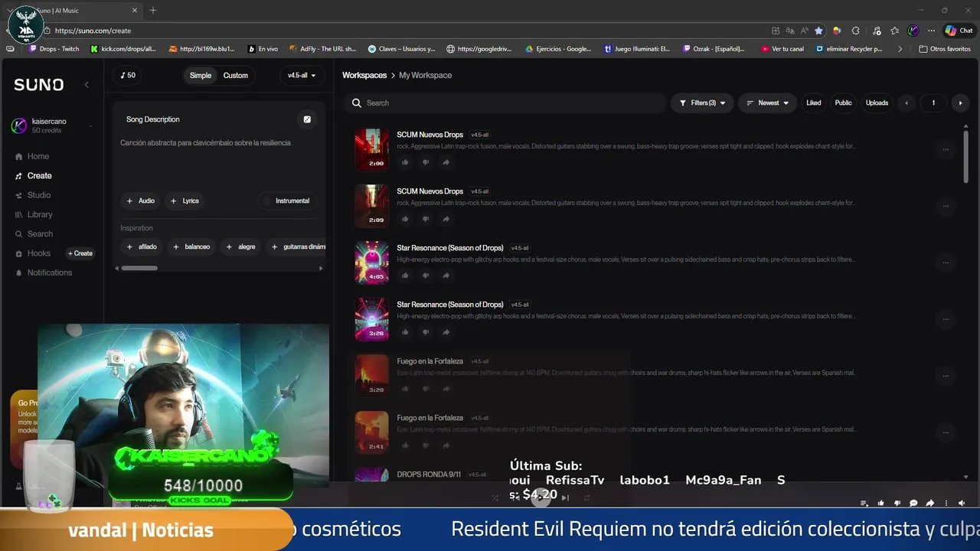
Task: Click the randomize dice icon in Song Description
Action: click(307, 119)
